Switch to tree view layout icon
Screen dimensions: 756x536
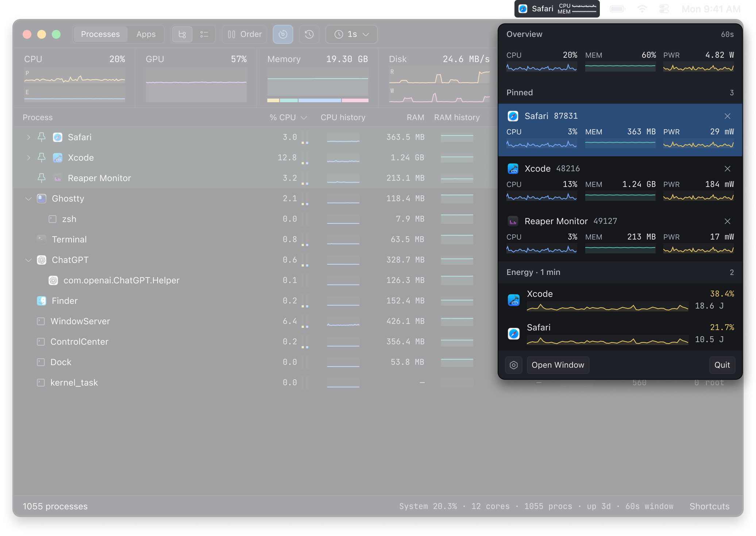coord(182,34)
